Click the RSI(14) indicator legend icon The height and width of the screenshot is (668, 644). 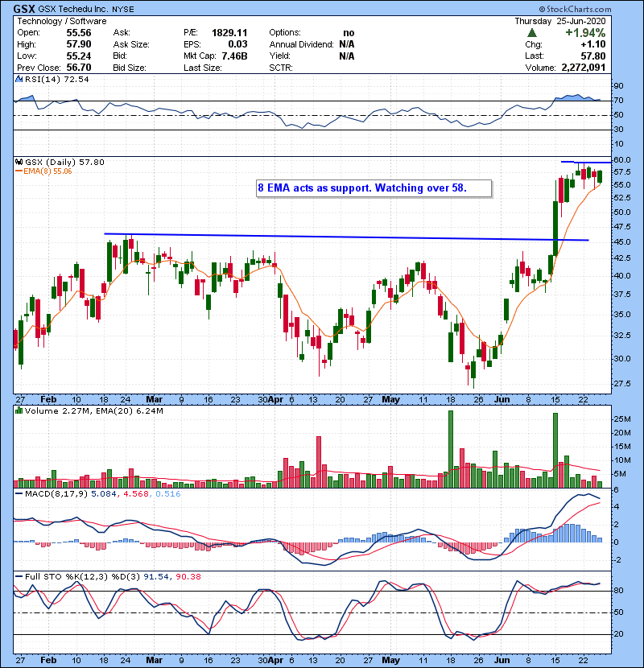click(x=19, y=79)
